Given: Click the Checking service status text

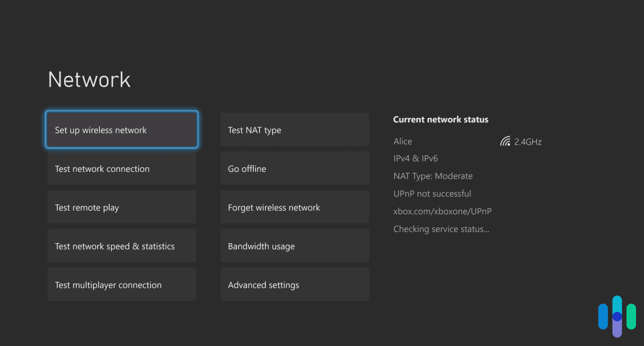Looking at the screenshot, I should coord(441,229).
